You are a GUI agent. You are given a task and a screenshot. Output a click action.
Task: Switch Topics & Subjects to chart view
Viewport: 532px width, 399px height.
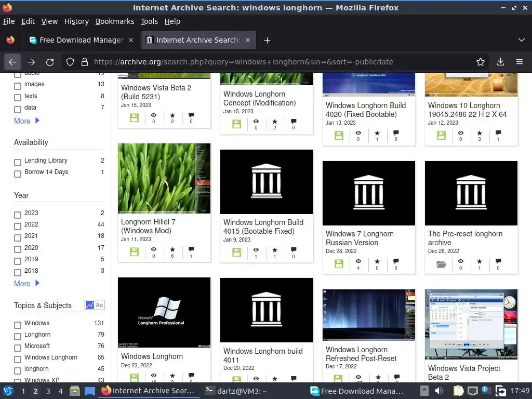[x=89, y=305]
